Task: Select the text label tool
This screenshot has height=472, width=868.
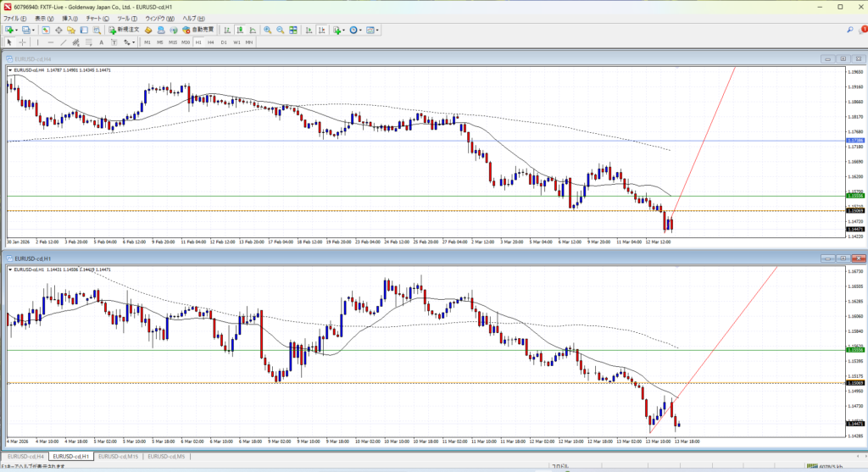Action: coord(100,42)
